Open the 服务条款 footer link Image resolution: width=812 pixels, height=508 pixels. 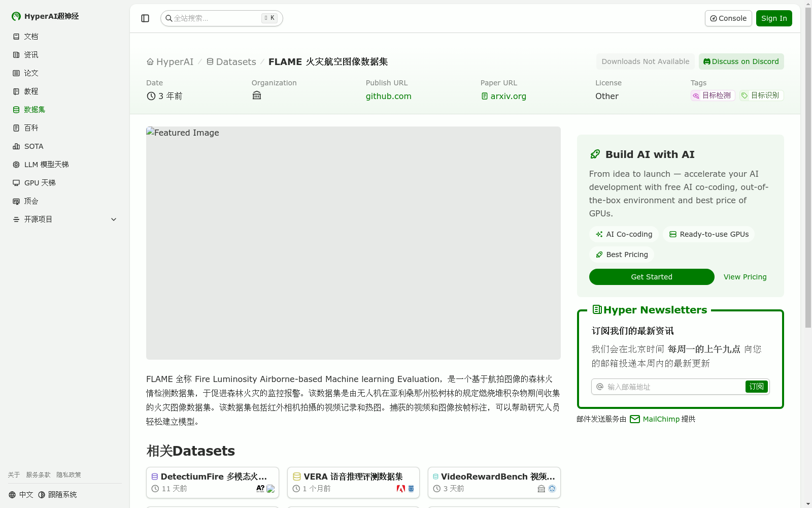(38, 475)
